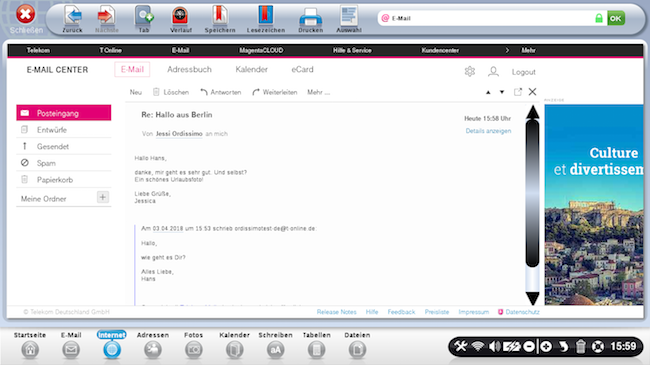This screenshot has height=365, width=650.
Task: Click the Drucken printer icon
Action: (x=310, y=17)
